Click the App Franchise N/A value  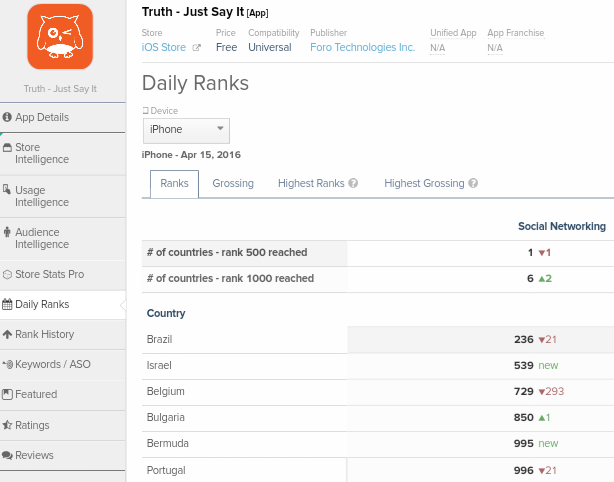pyautogui.click(x=495, y=48)
